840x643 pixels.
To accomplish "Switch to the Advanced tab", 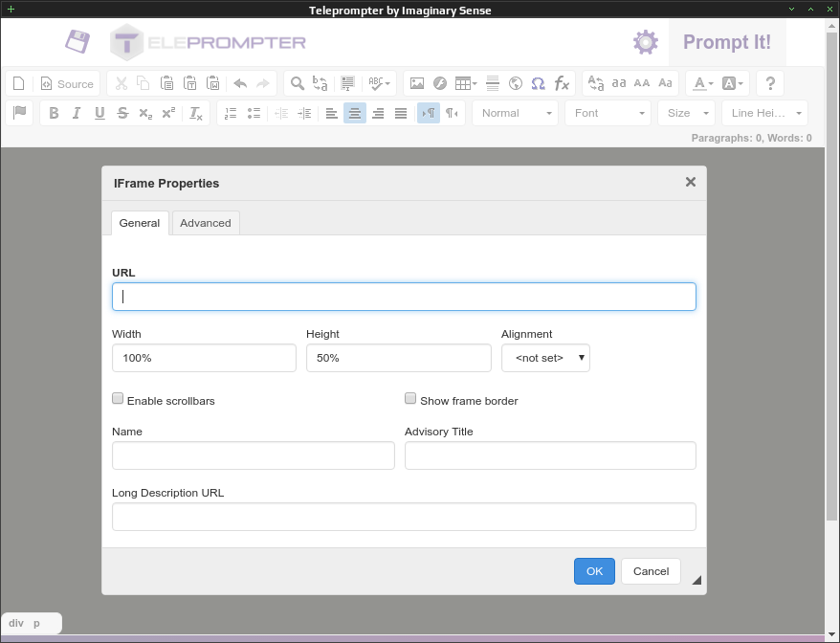I will point(206,223).
